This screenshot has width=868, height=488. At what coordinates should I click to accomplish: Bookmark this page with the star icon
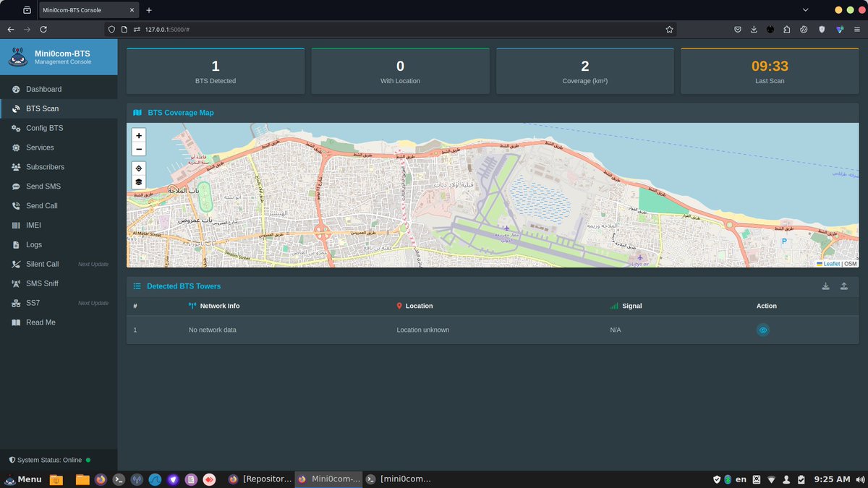pyautogui.click(x=669, y=30)
